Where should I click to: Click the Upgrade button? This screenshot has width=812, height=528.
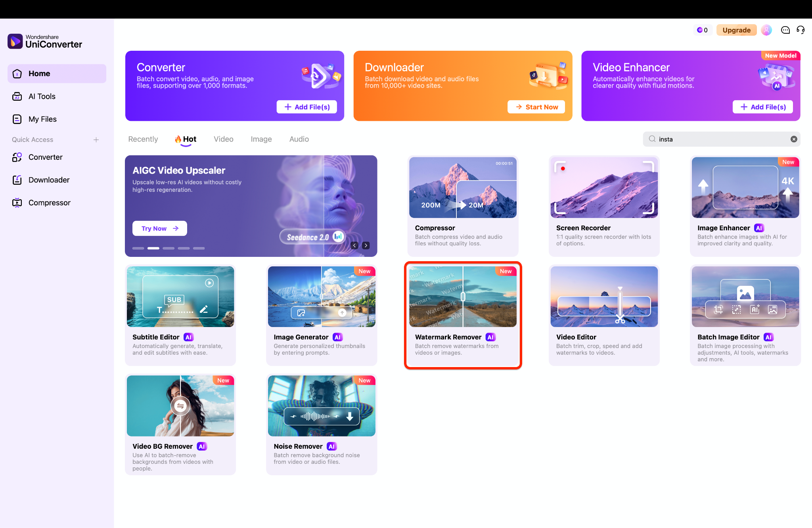pyautogui.click(x=736, y=30)
